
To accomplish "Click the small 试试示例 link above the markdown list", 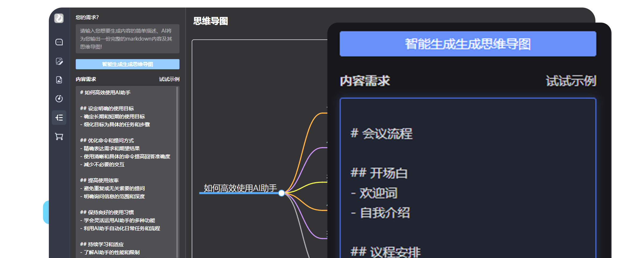I will click(x=169, y=79).
